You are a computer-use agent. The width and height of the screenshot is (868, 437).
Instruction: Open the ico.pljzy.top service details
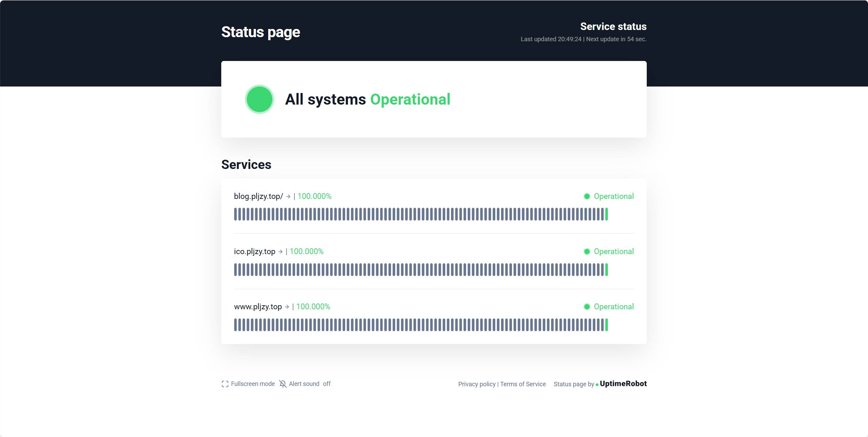(254, 252)
